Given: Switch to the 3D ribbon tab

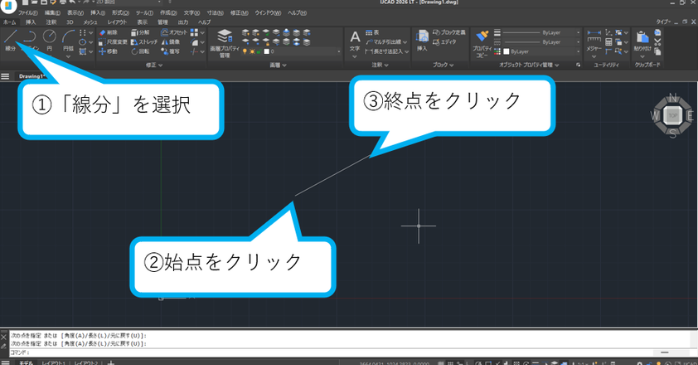Looking at the screenshot, I should pyautogui.click(x=69, y=22).
